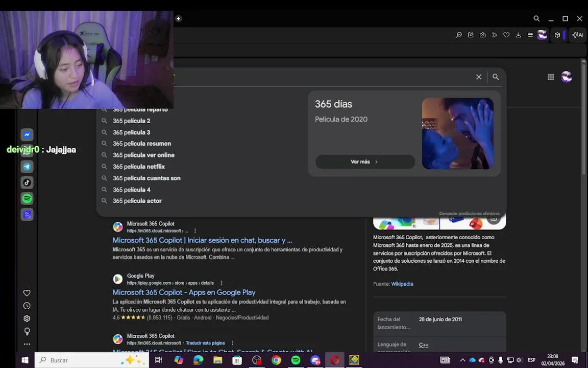Open volume control in system tray
588x368 pixels.
(x=520, y=360)
